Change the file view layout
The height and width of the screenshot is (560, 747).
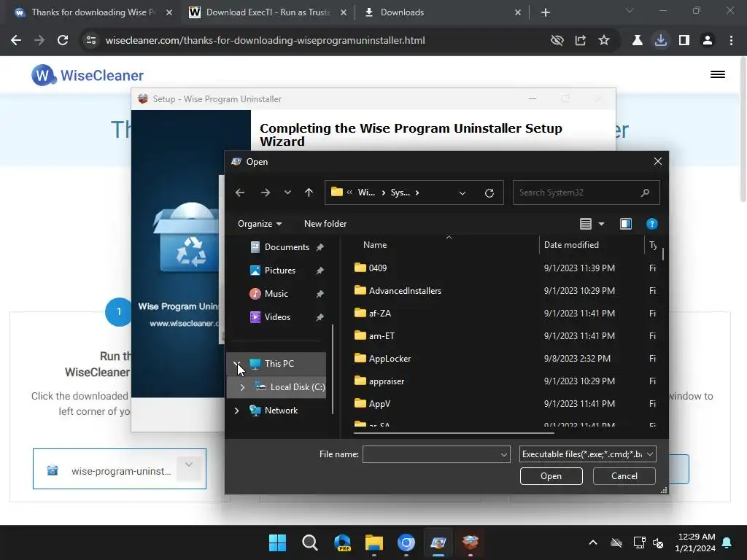586,224
